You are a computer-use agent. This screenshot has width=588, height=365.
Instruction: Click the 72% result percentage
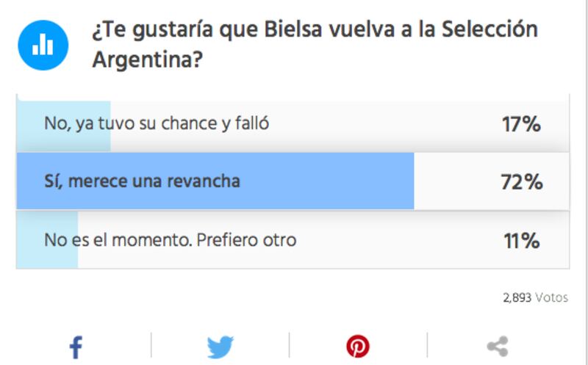[522, 182]
